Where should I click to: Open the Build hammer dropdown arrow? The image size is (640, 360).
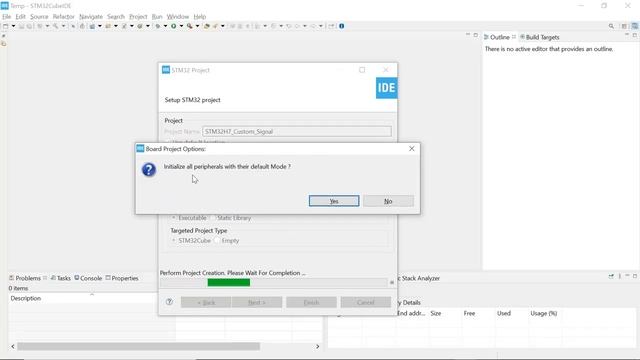(x=63, y=26)
